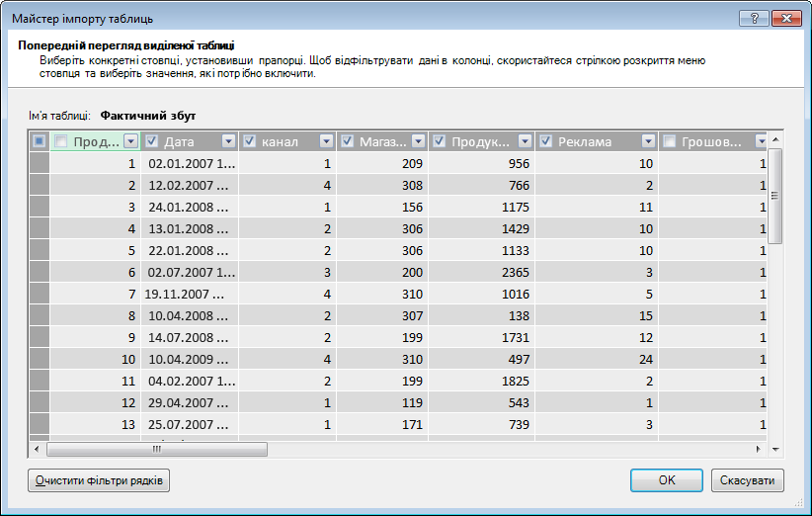Click the help question mark button
812x516 pixels.
754,19
